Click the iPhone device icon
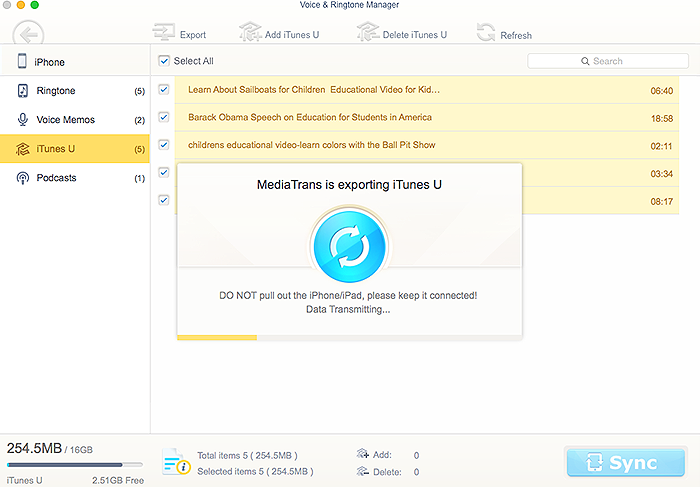 tap(22, 61)
